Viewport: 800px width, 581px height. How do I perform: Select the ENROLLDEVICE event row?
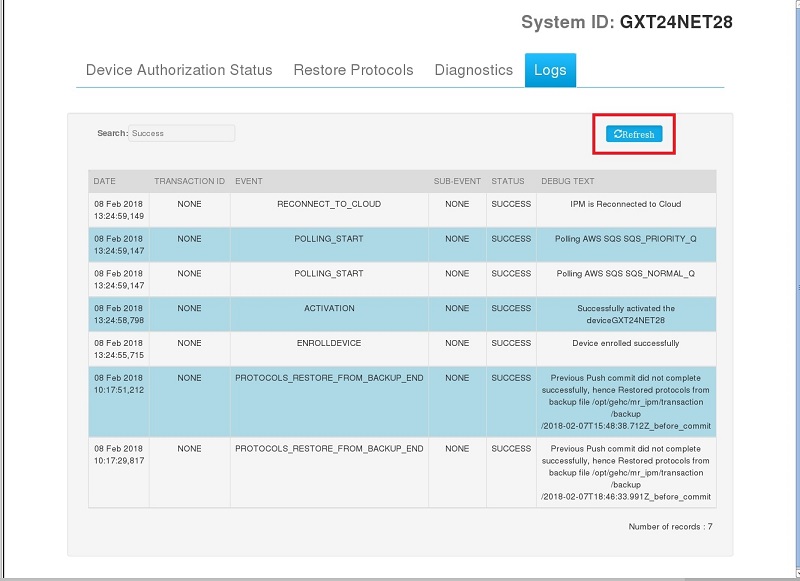[329, 344]
